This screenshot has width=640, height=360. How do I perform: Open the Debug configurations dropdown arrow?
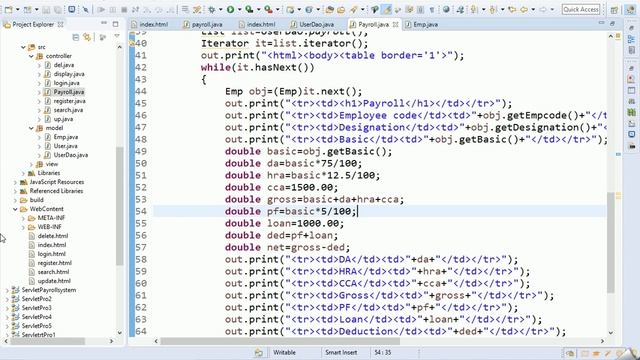(x=221, y=9)
